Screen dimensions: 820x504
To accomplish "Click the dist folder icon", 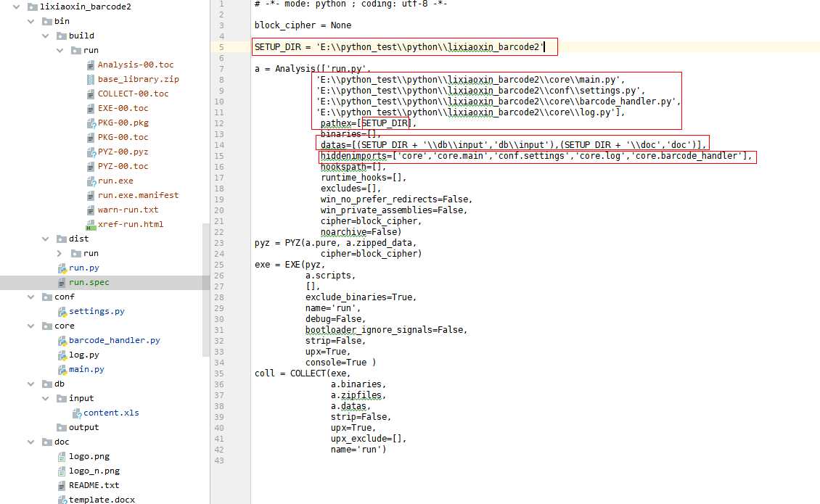I will pyautogui.click(x=62, y=239).
